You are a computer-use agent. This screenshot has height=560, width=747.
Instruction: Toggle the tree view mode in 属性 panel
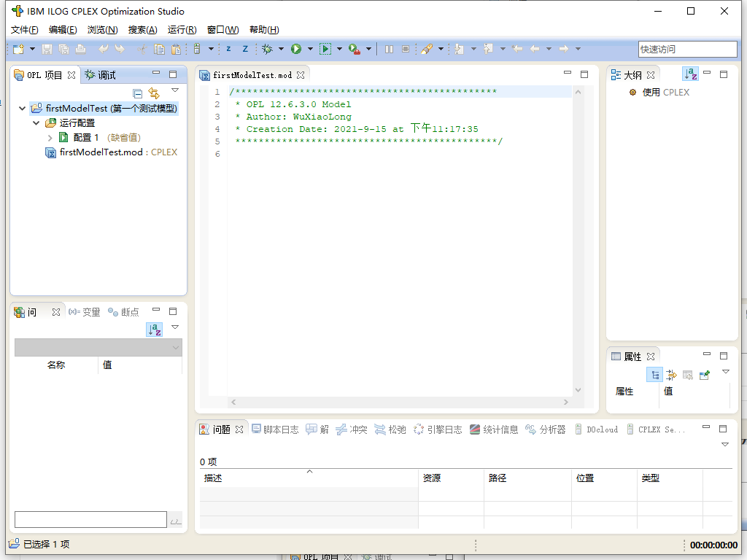[x=654, y=374]
